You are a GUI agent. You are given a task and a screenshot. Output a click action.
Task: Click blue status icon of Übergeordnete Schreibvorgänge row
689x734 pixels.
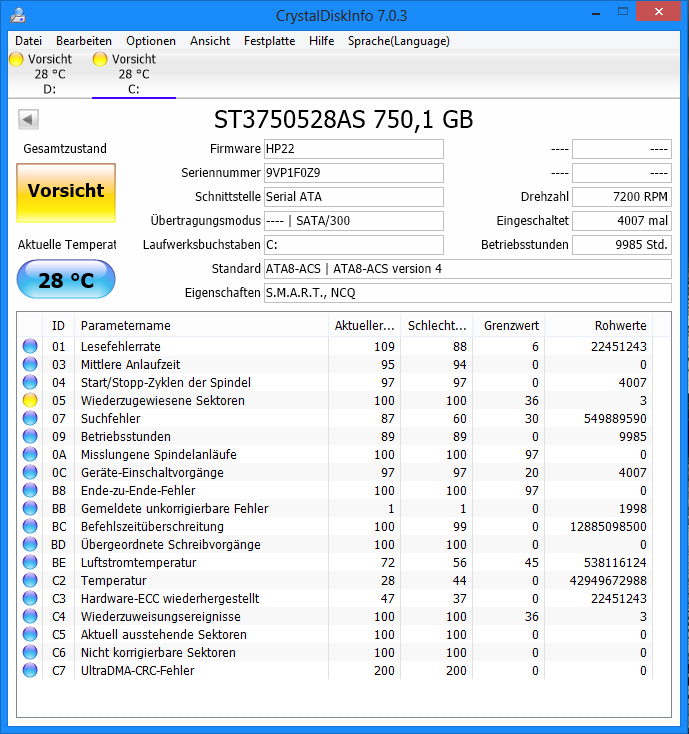click(30, 544)
